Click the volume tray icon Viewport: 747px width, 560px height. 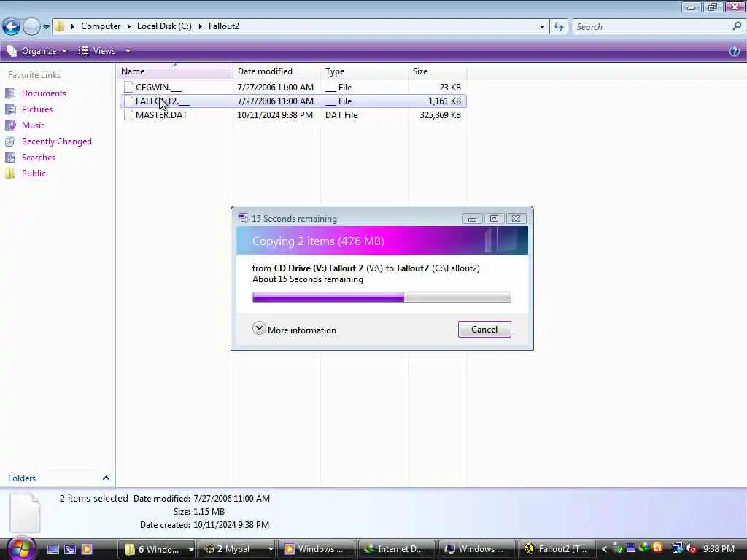pos(691,548)
